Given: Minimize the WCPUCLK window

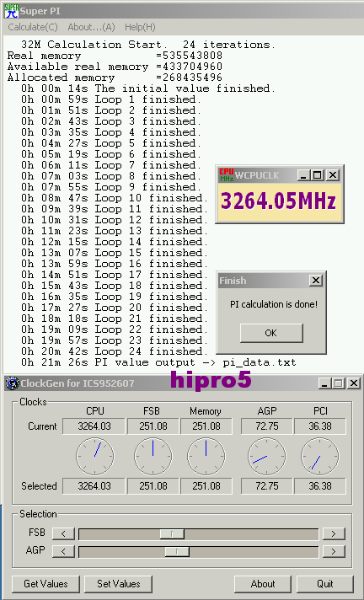Looking at the screenshot, I should tap(303, 175).
